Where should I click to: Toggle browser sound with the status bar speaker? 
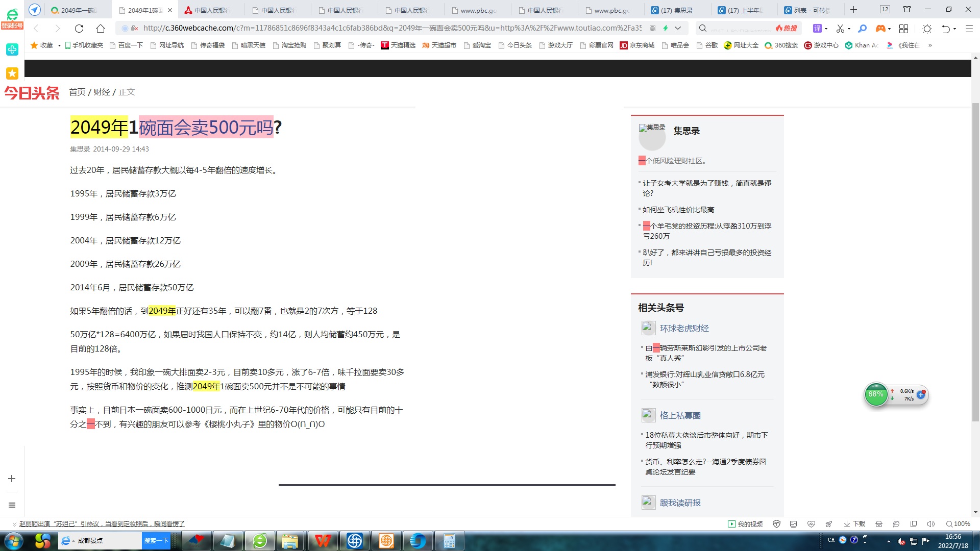(x=930, y=524)
